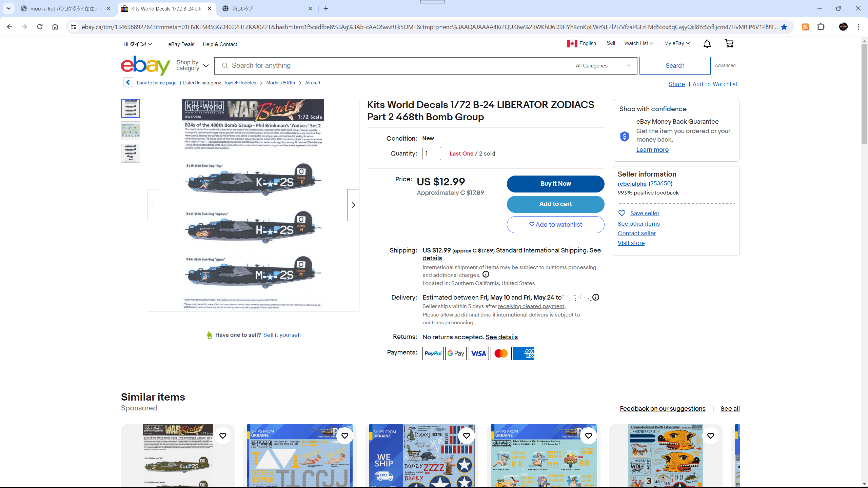Show previous product image arrow

pyautogui.click(x=153, y=205)
